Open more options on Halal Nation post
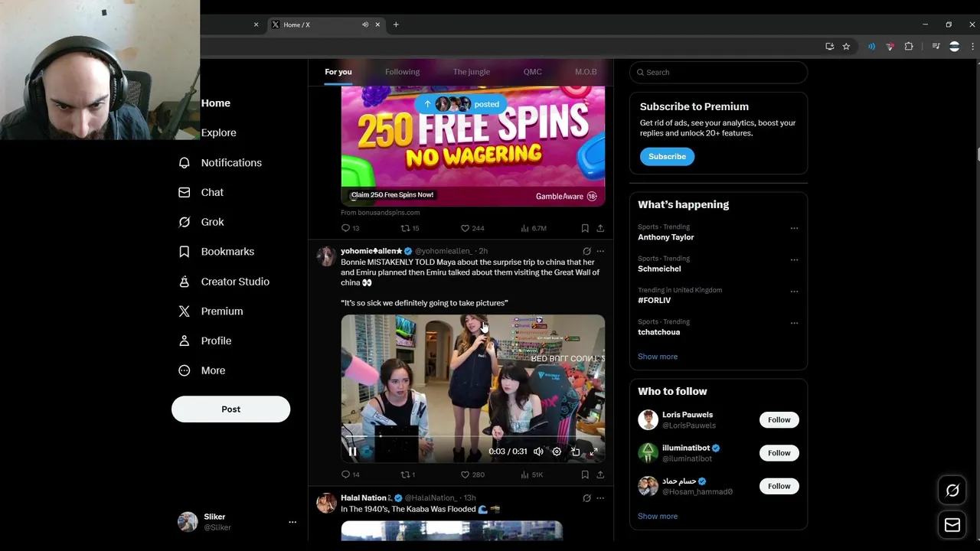 tap(600, 498)
